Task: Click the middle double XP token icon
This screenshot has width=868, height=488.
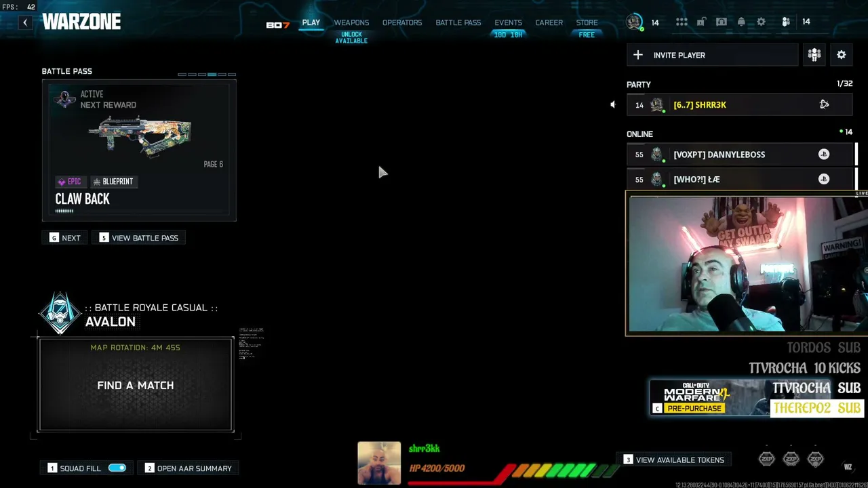Action: click(x=791, y=460)
